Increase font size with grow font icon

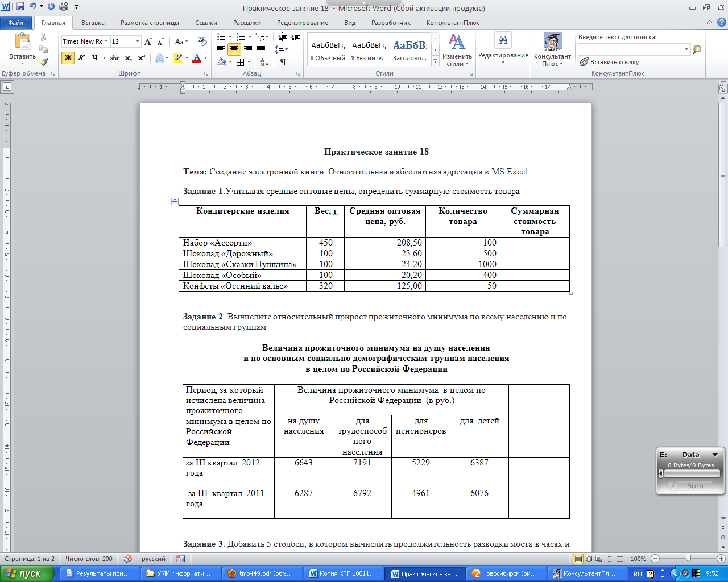tap(148, 41)
